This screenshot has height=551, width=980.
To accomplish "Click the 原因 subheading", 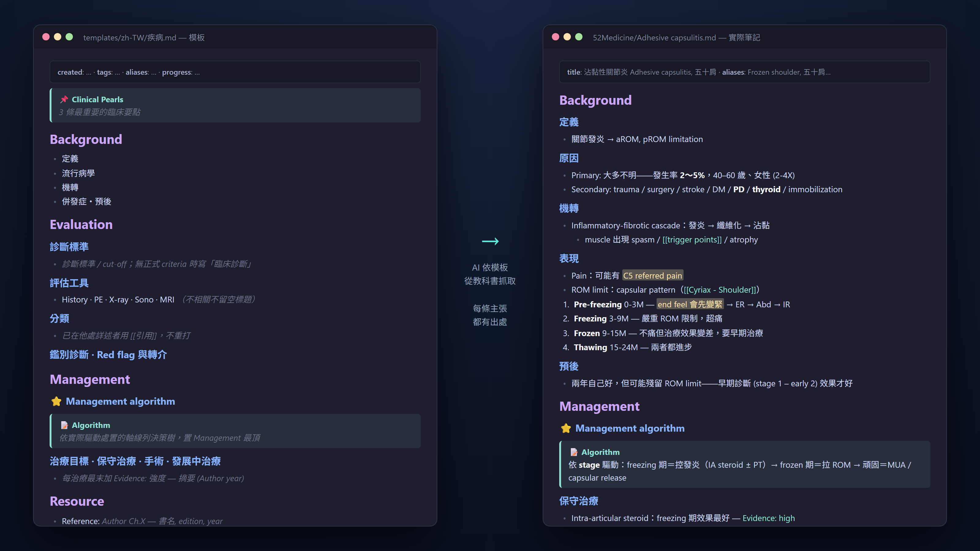I will point(569,158).
